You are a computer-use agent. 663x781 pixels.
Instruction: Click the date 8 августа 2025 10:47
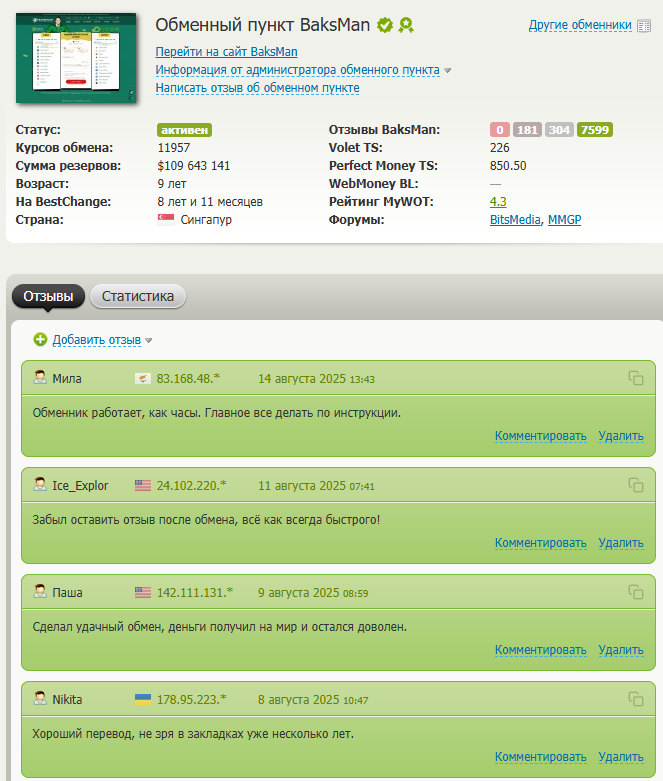point(313,700)
